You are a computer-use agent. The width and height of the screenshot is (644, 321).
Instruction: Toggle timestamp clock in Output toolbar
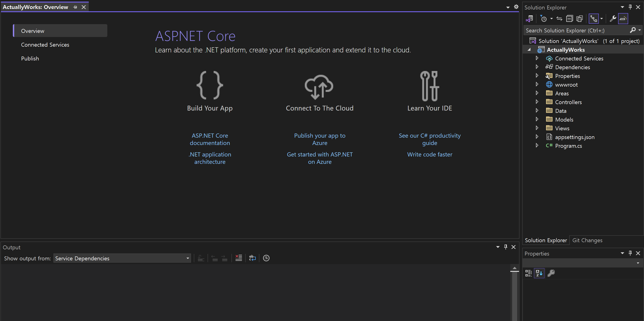266,258
